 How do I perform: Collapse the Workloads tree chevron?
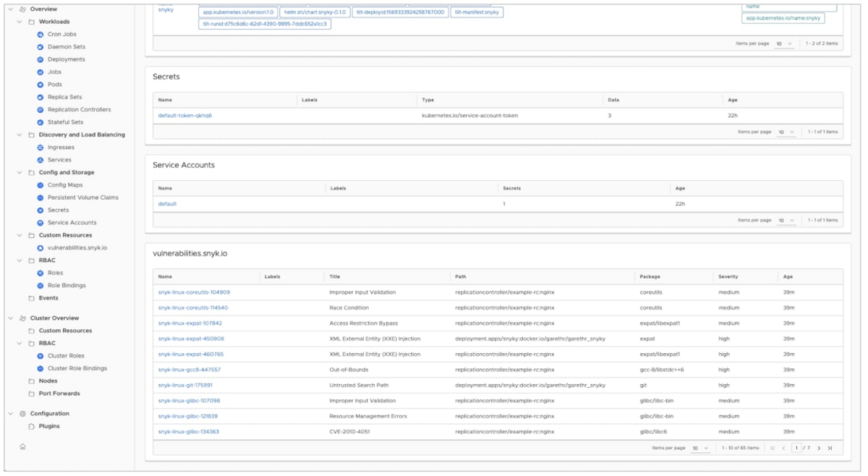(20, 22)
